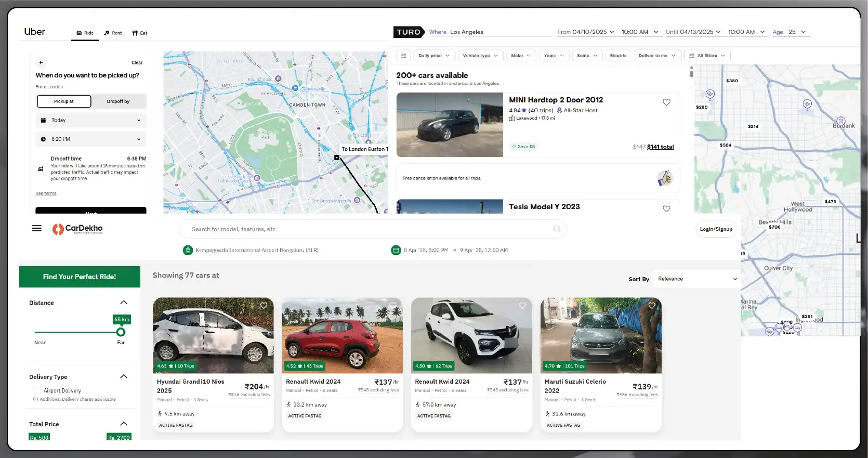
Task: Click the back arrow in Uber pickup panel
Action: click(x=42, y=62)
